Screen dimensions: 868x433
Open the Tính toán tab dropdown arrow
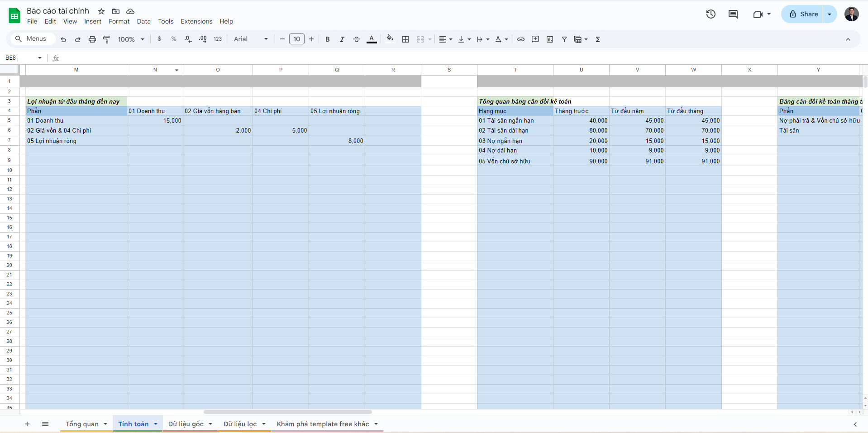156,424
